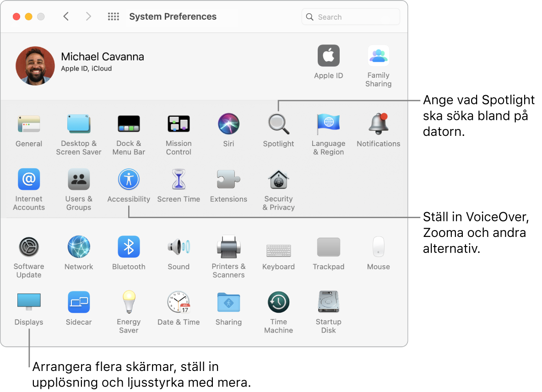
Task: Open Users & Groups preferences
Action: pyautogui.click(x=79, y=179)
